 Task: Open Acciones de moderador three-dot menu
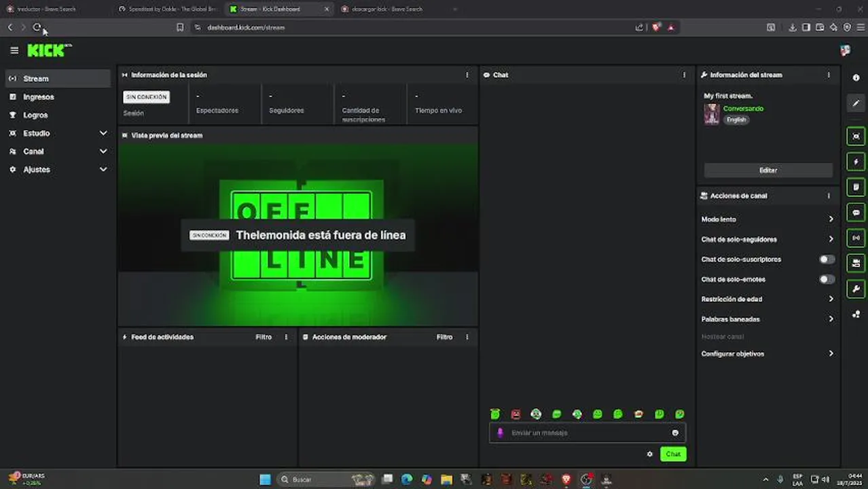(467, 337)
